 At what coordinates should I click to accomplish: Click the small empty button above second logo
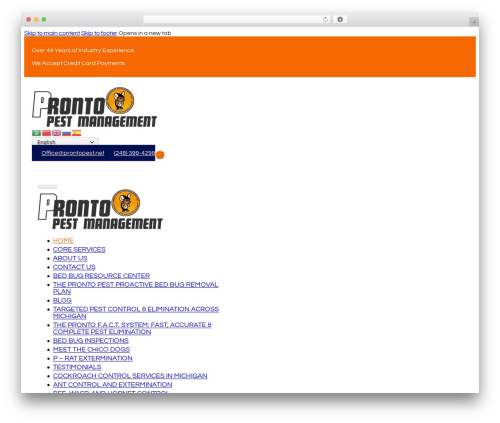[47, 187]
